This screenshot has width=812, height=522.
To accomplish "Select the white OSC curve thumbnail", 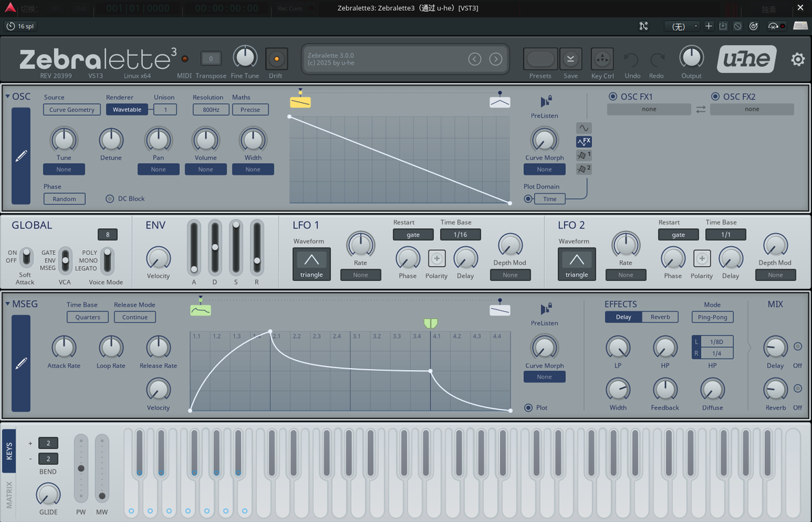I will [x=500, y=102].
